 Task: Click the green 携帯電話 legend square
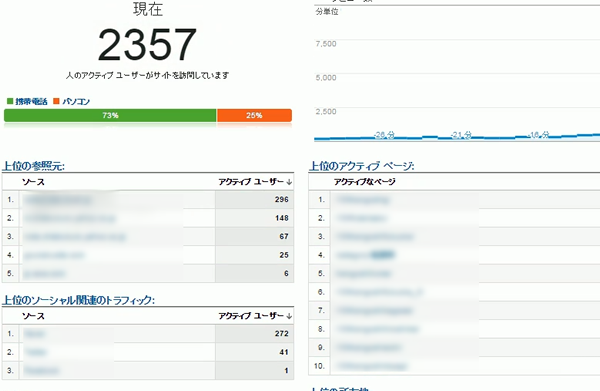click(10, 101)
